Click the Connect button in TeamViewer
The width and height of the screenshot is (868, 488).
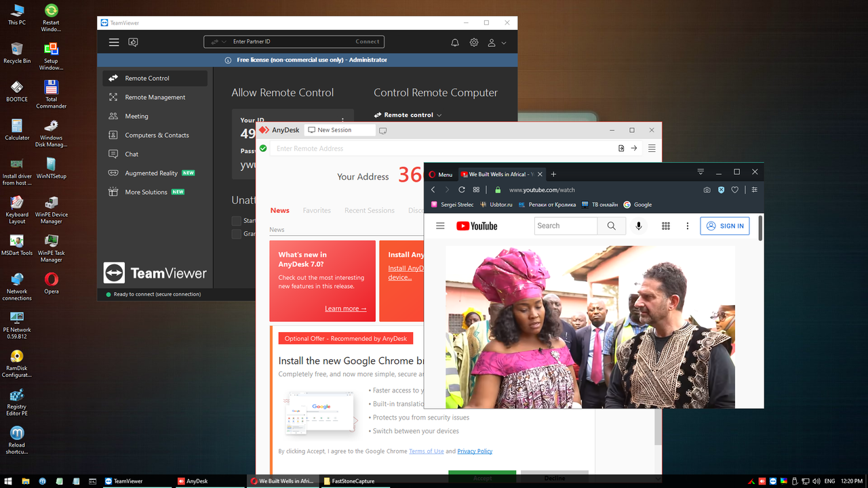pos(368,41)
